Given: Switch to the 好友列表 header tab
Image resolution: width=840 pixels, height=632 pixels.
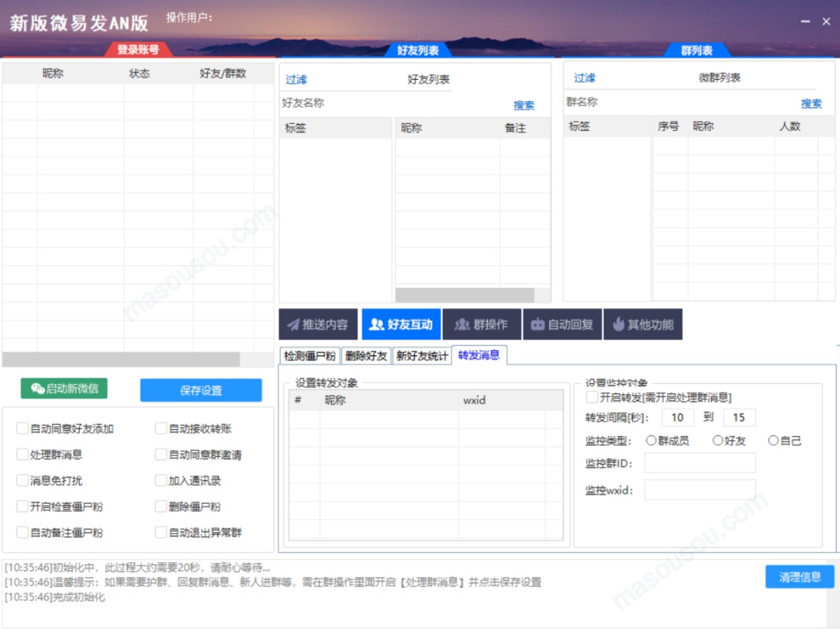Looking at the screenshot, I should pos(418,51).
